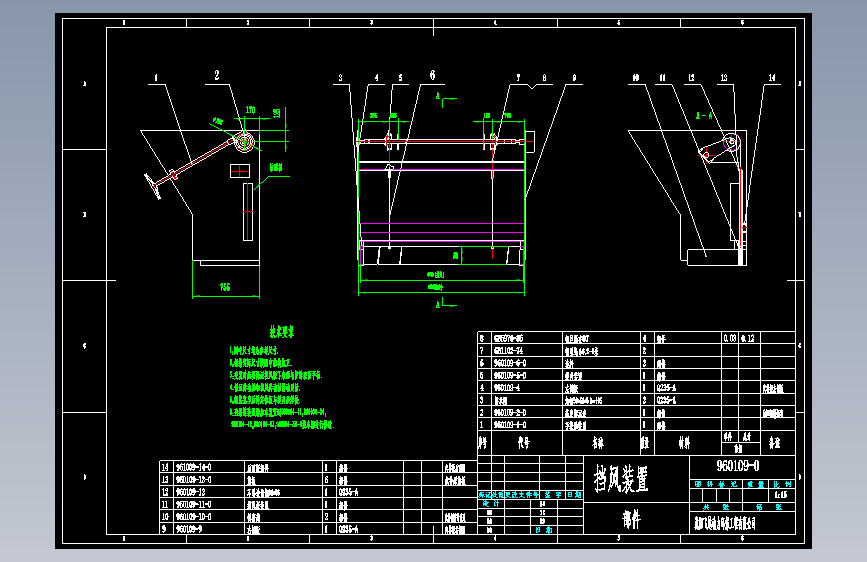The height and width of the screenshot is (562, 867).
Task: Select the cyan 比例 header in title block
Action: click(782, 484)
